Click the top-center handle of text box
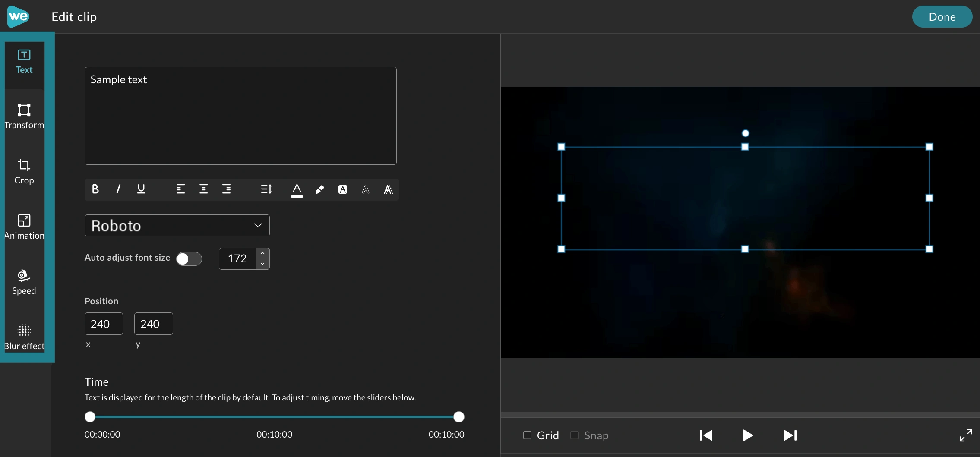 click(x=745, y=147)
